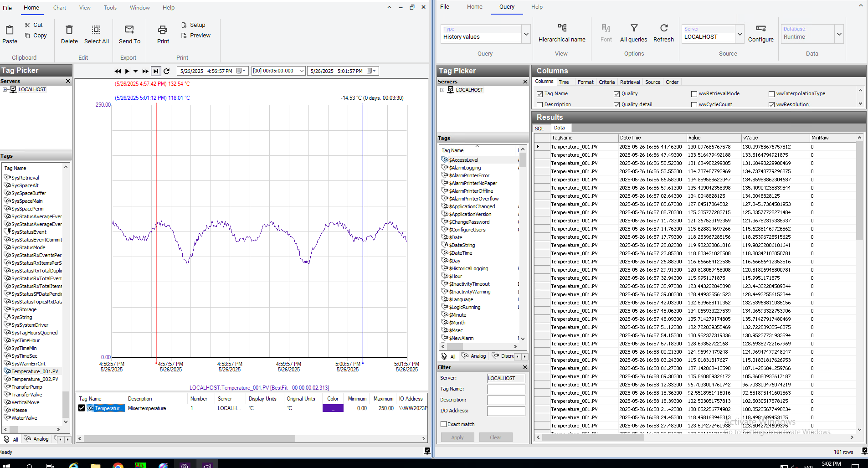Image resolution: width=868 pixels, height=468 pixels.
Task: Click the Tag Name filter input field
Action: [506, 389]
